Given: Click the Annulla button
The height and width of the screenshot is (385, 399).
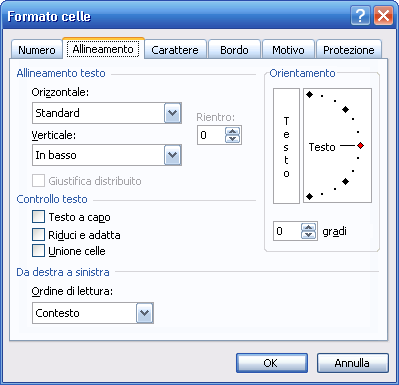Looking at the screenshot, I should pyautogui.click(x=353, y=363).
